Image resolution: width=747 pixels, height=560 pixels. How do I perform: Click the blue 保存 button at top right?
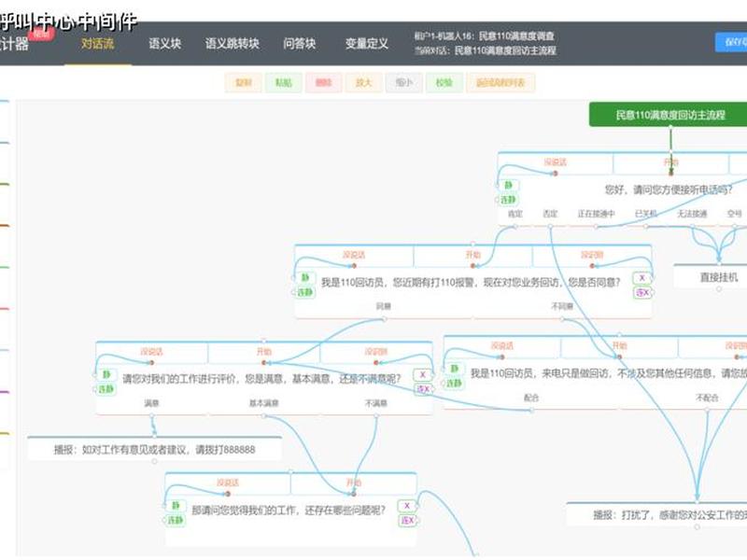[x=731, y=42]
